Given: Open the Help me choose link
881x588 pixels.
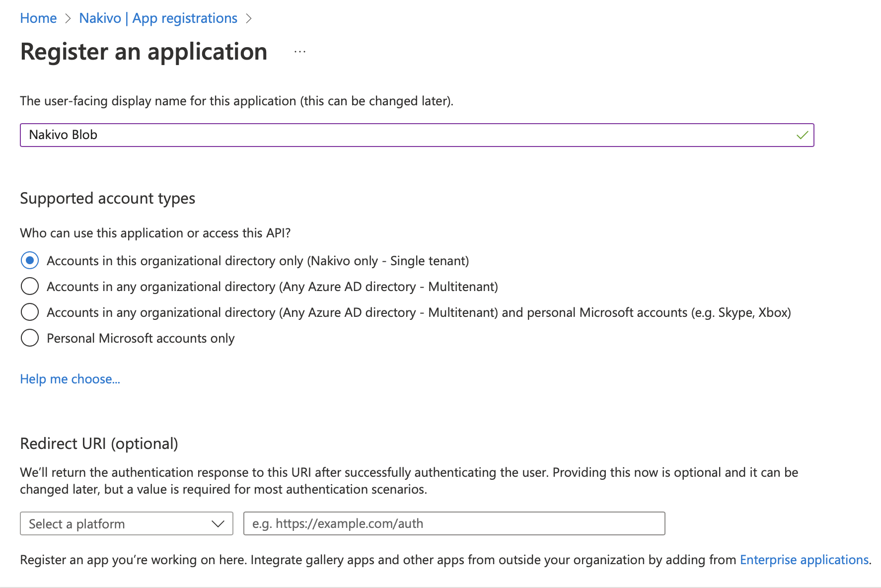Looking at the screenshot, I should [x=70, y=379].
